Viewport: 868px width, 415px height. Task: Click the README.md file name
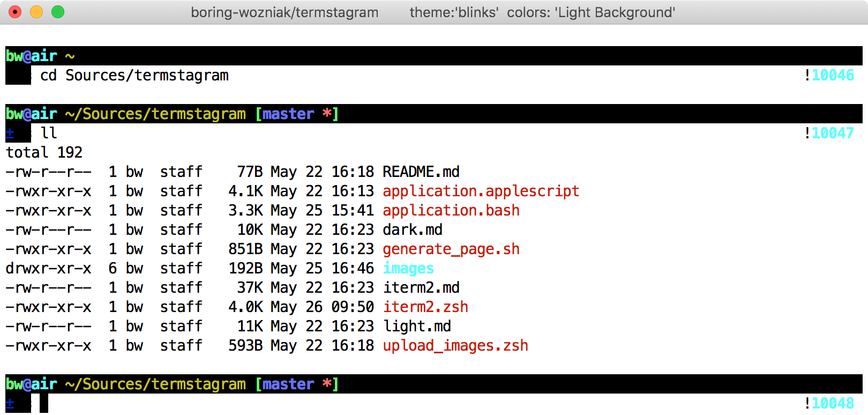click(x=421, y=172)
